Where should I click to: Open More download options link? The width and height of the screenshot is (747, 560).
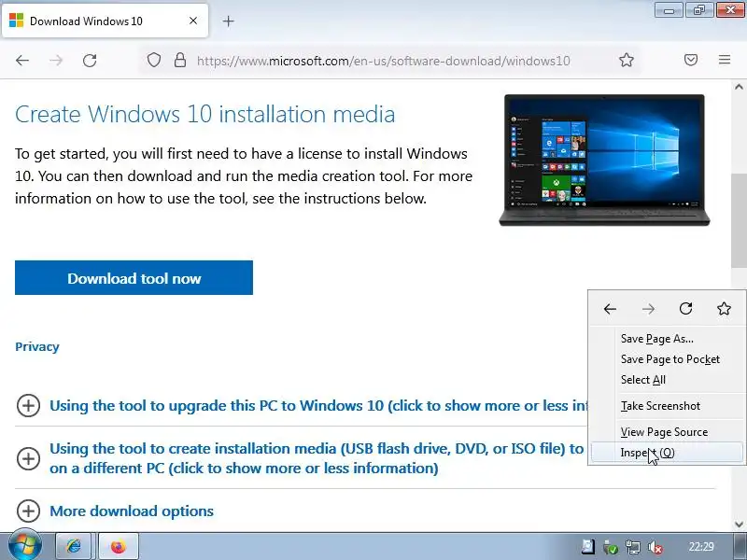132,511
